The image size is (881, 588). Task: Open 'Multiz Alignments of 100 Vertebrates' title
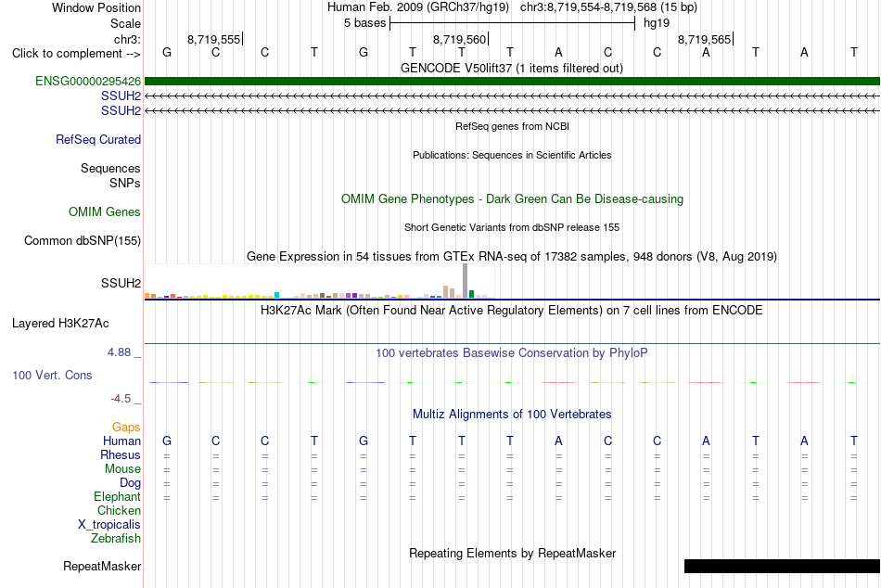(512, 415)
